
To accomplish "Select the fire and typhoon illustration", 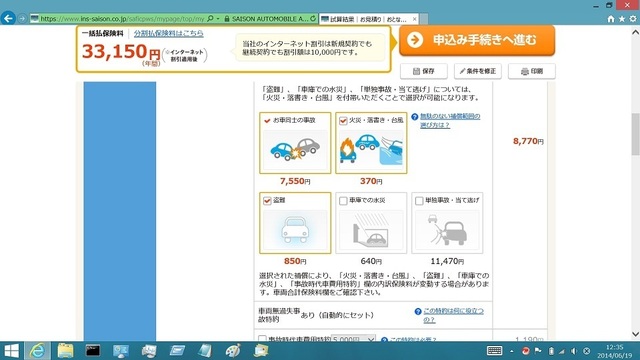I will (x=371, y=149).
